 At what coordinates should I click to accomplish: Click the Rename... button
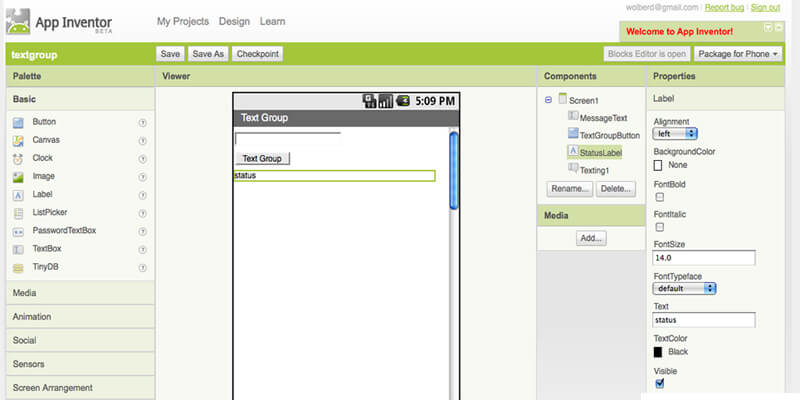569,189
